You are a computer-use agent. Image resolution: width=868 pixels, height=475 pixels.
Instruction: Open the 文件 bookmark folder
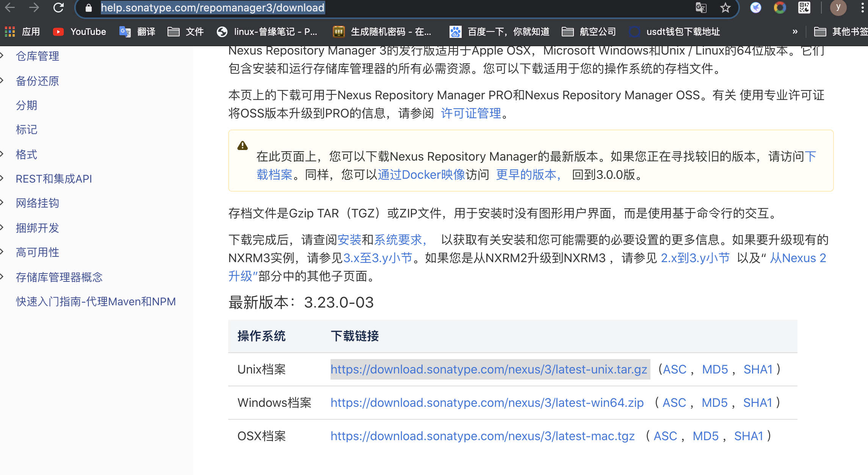(x=186, y=32)
